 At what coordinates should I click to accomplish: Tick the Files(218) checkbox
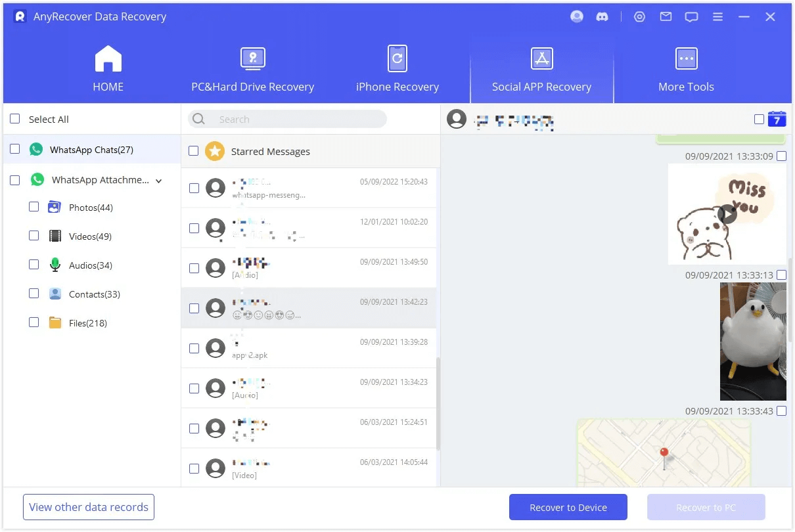tap(34, 322)
